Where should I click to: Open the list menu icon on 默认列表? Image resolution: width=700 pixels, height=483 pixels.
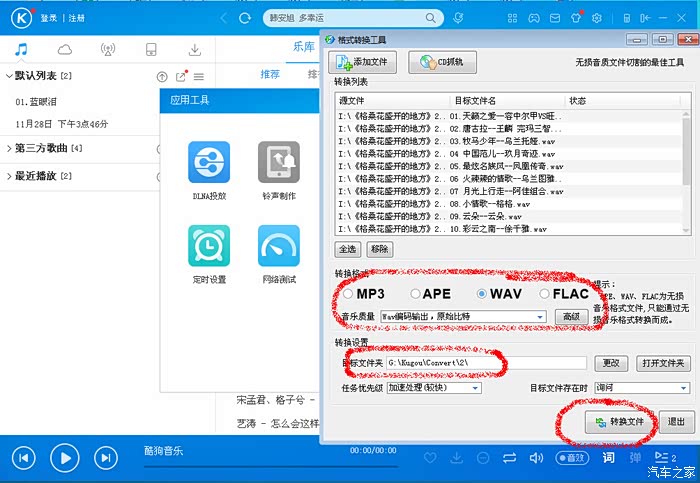(199, 77)
